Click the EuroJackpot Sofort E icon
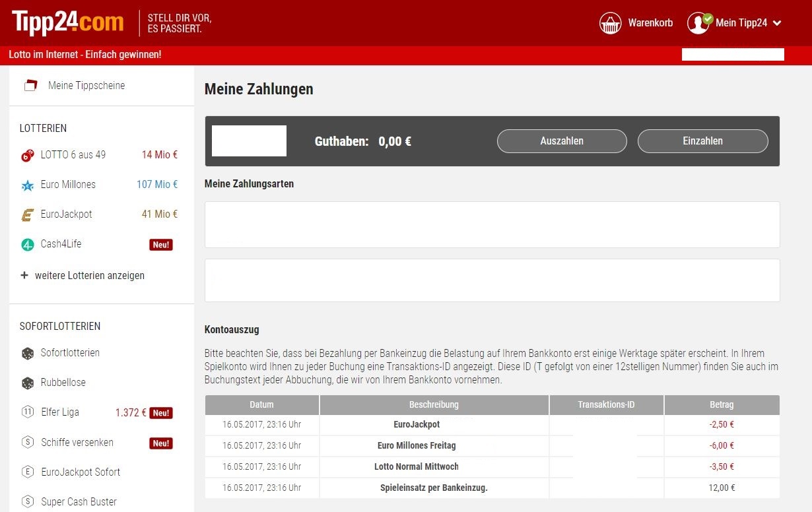 click(x=28, y=472)
